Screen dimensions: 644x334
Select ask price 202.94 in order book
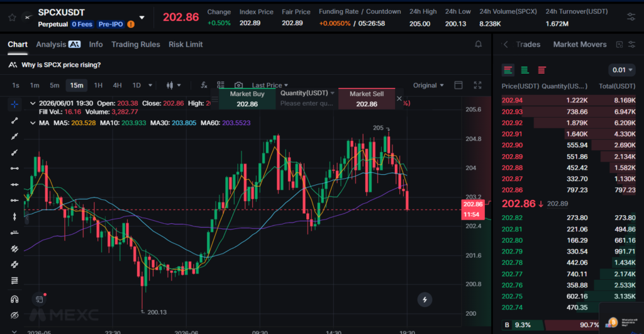click(512, 100)
